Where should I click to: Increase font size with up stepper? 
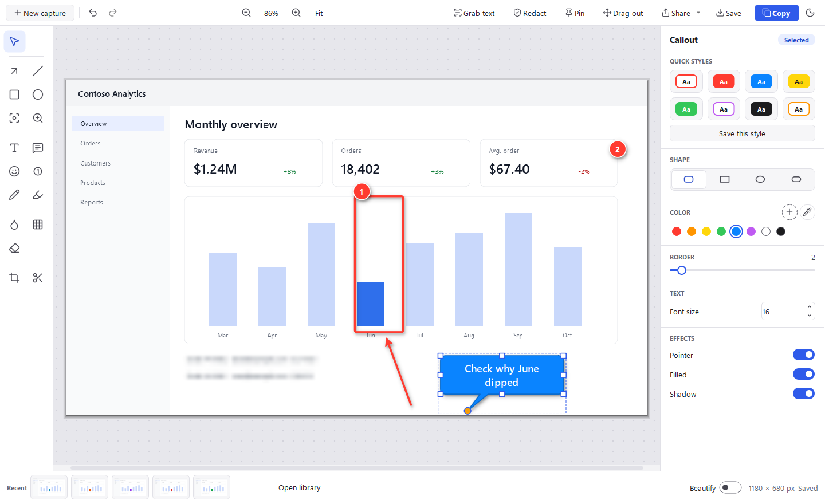pos(810,307)
